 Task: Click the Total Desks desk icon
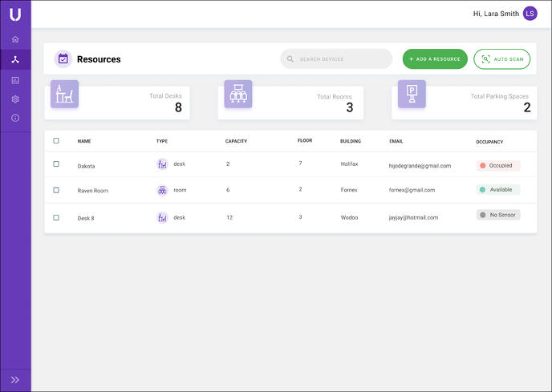(x=64, y=95)
